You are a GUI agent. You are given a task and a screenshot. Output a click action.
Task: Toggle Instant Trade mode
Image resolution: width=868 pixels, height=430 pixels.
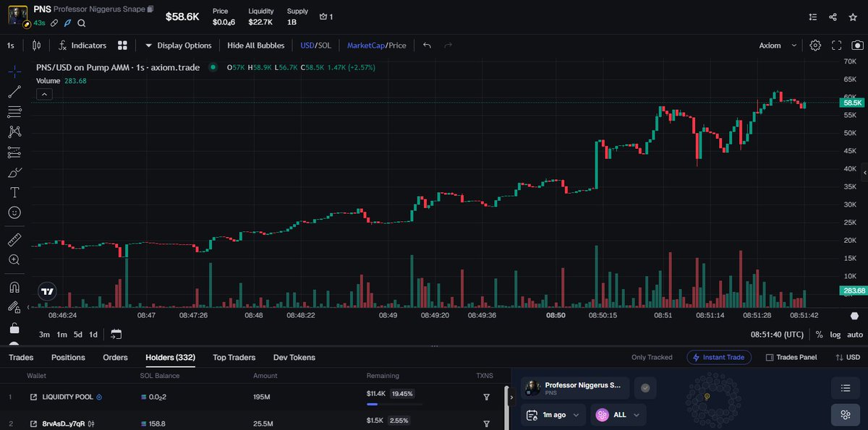[720, 357]
